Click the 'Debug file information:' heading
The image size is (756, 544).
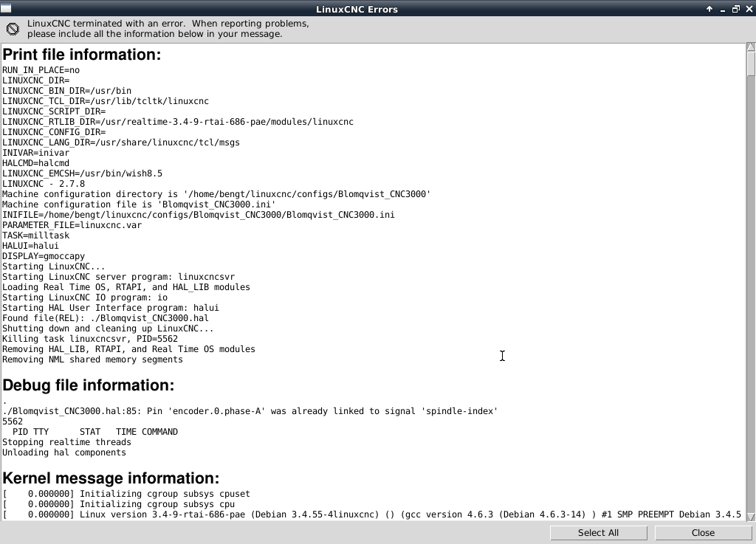(89, 385)
